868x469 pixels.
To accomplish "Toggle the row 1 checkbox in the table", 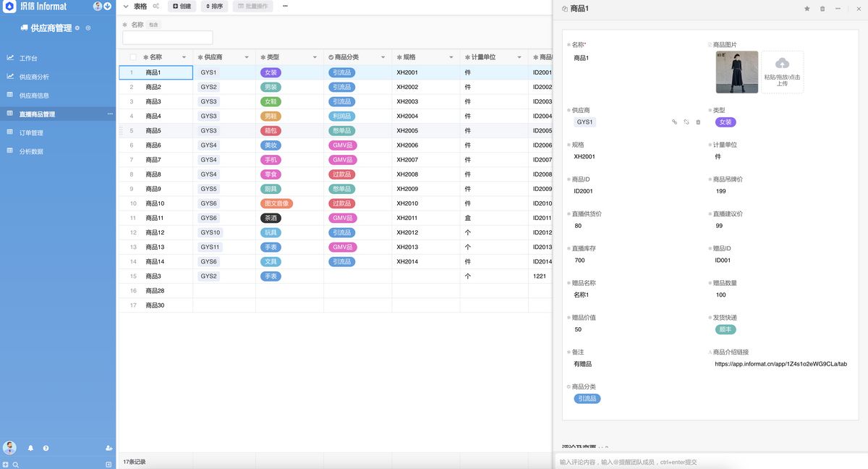I will 132,72.
